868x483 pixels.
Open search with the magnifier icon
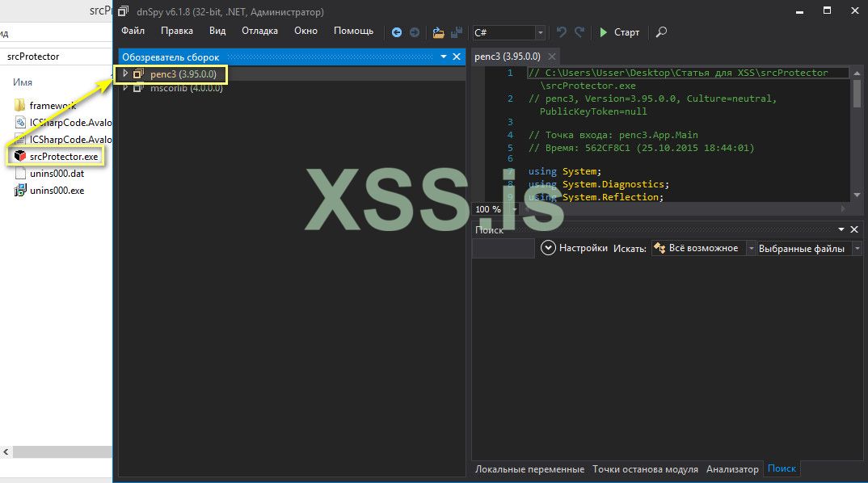tap(661, 32)
